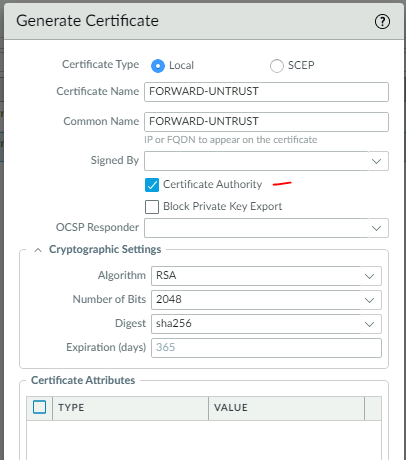Uncheck the Certificate Authority checkbox
The image size is (406, 460).
[x=152, y=185]
